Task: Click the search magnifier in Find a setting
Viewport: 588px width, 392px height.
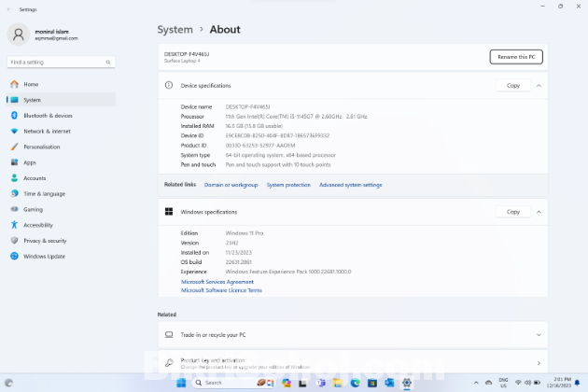Action: (108, 63)
